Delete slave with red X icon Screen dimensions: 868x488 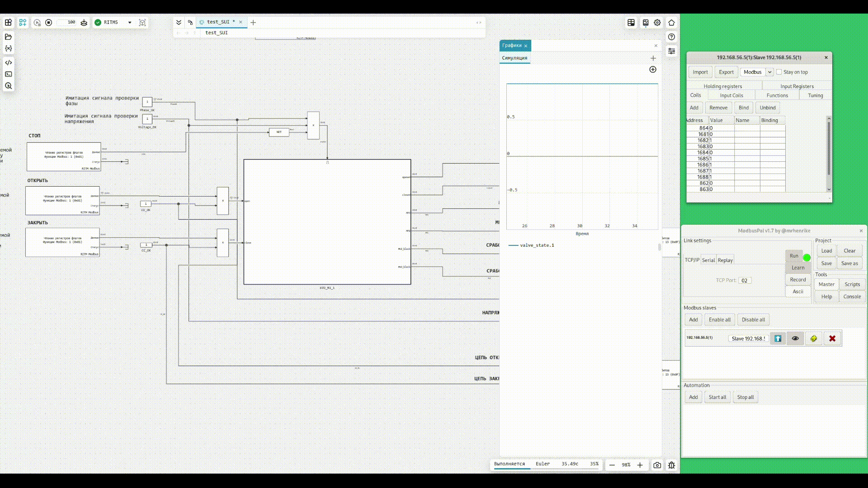832,338
